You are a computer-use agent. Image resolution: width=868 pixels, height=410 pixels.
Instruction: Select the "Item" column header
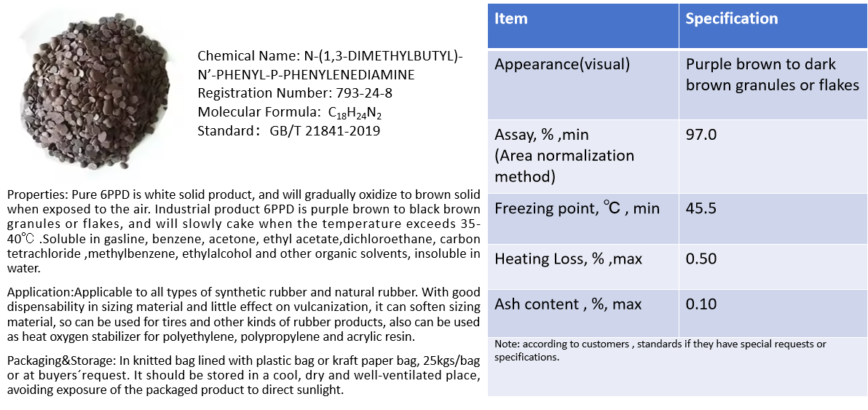[x=511, y=19]
